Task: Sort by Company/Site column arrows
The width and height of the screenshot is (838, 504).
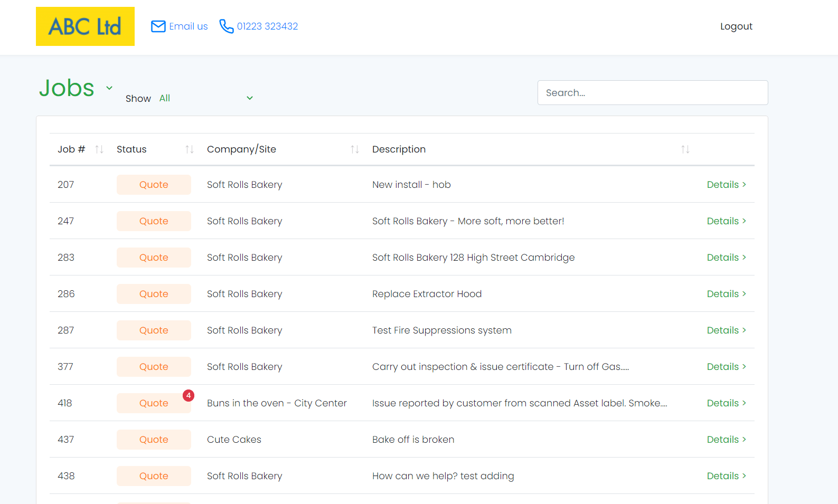Action: (x=355, y=149)
